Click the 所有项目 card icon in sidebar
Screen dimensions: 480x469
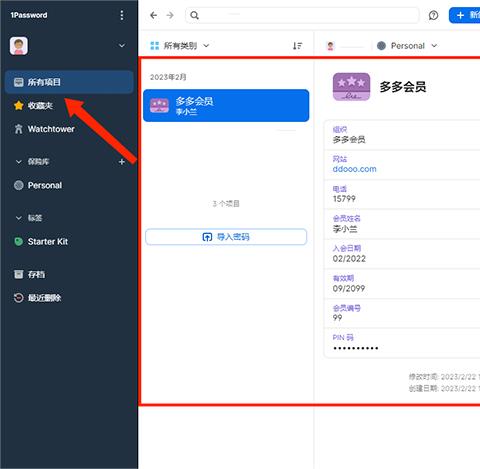point(19,82)
